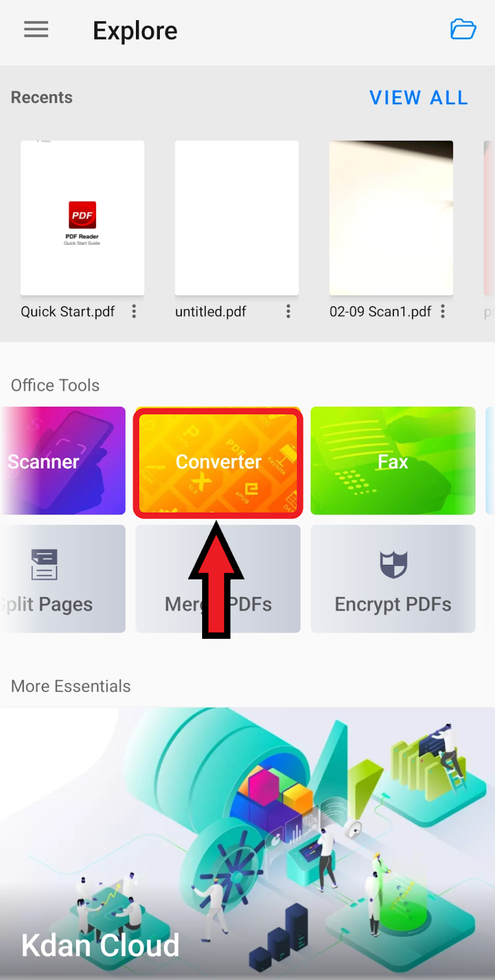The image size is (495, 980).
Task: Open the hamburger navigation menu
Action: (x=36, y=29)
